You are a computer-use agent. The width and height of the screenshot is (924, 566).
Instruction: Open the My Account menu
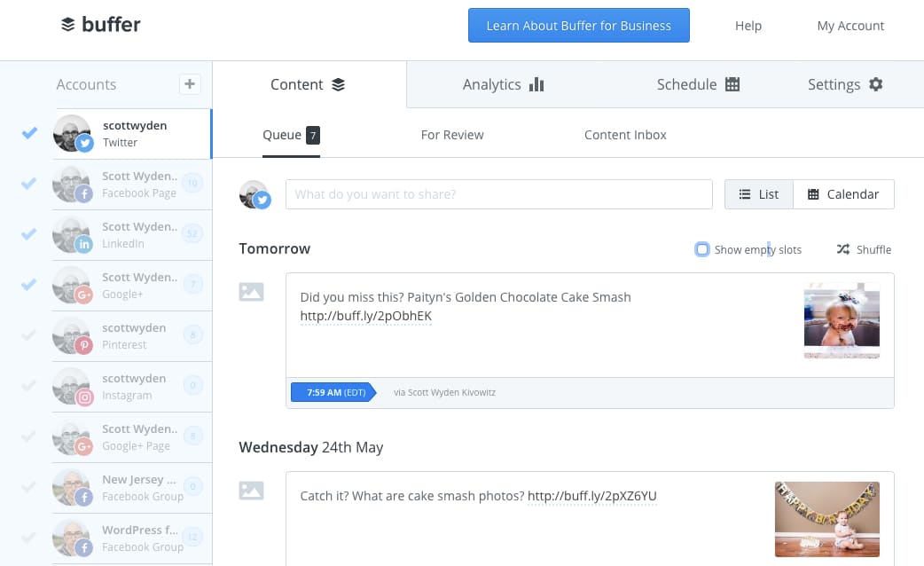pyautogui.click(x=850, y=26)
